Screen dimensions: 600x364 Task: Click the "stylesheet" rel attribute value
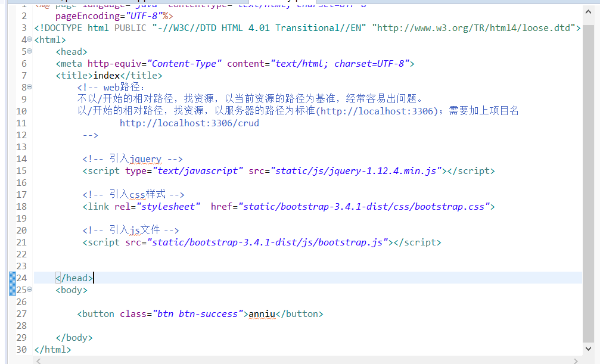(169, 207)
